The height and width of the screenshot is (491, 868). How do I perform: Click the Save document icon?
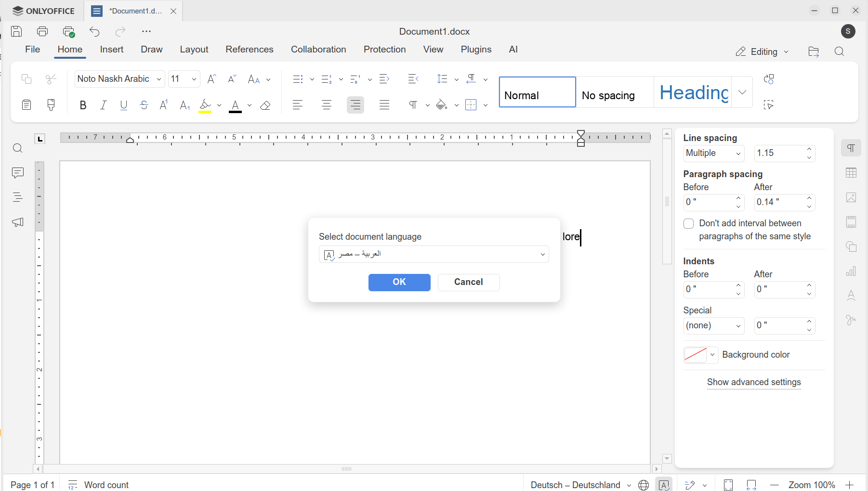[16, 31]
